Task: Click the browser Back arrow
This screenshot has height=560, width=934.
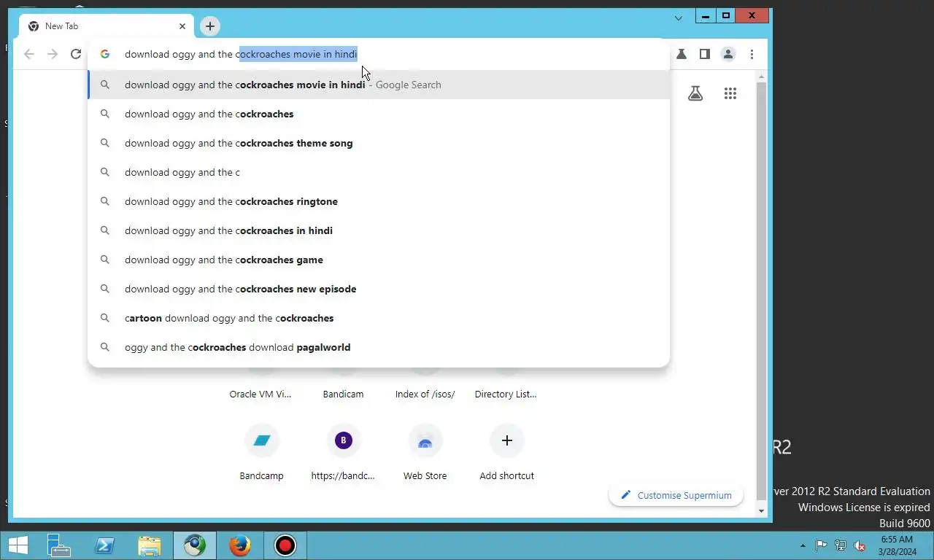Action: [29, 54]
